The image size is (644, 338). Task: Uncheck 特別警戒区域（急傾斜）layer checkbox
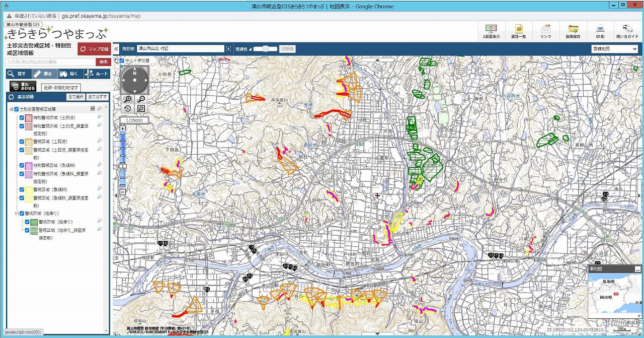22,165
